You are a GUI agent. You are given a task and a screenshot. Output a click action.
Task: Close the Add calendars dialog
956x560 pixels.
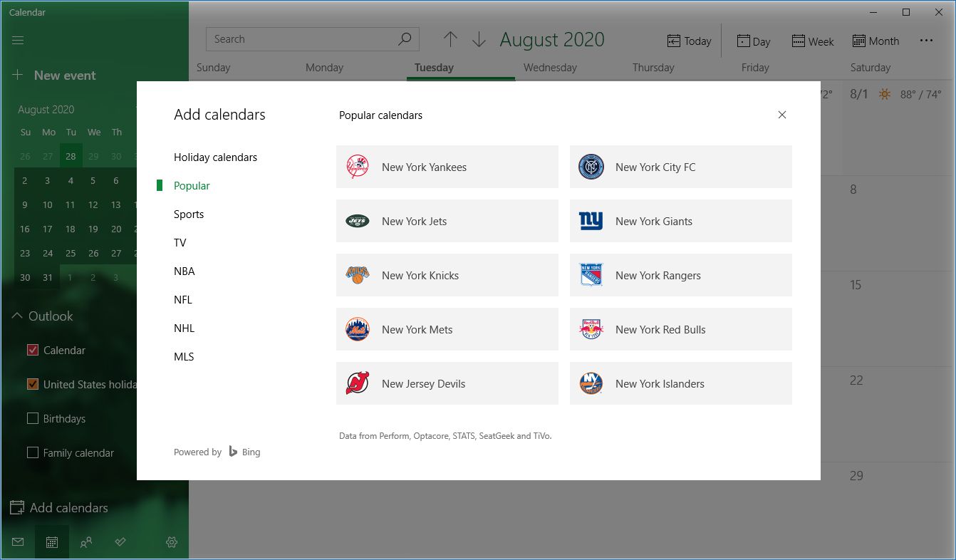(782, 115)
